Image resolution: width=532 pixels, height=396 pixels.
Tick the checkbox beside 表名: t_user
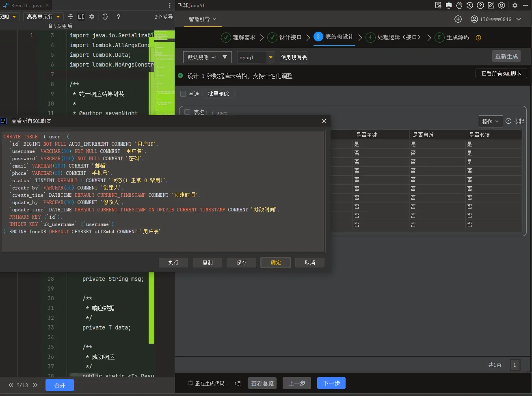point(187,112)
